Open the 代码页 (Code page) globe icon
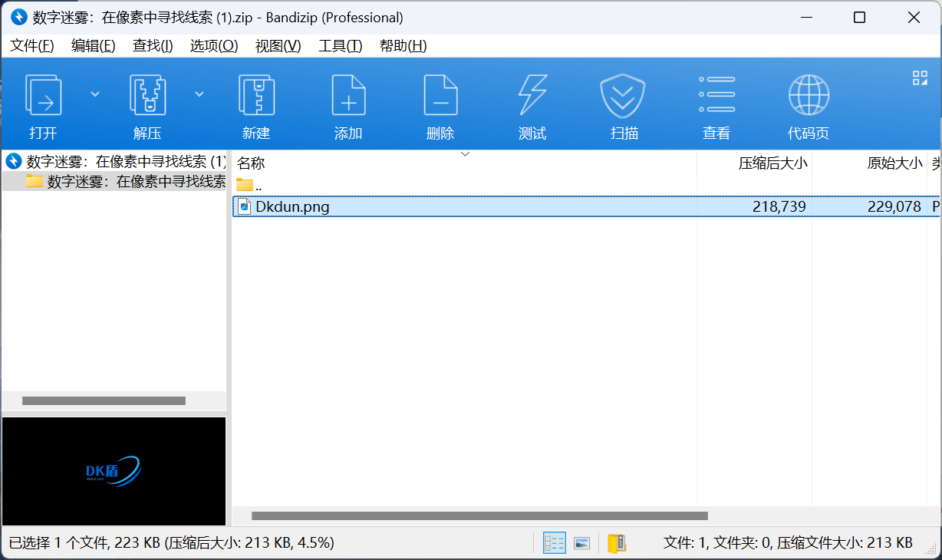The image size is (942, 560). point(809,96)
